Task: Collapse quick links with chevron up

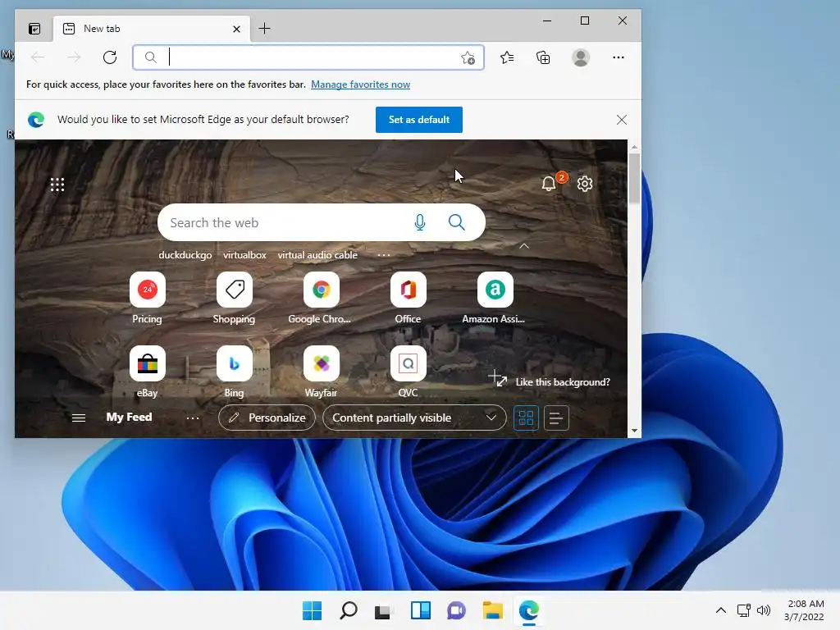Action: 524,246
